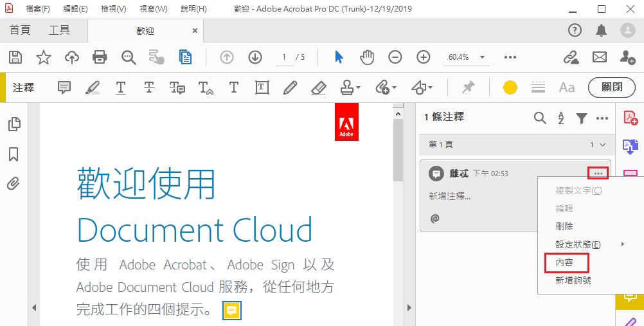The image size is (644, 326).
Task: Switch to the 首頁 tab
Action: [x=20, y=30]
